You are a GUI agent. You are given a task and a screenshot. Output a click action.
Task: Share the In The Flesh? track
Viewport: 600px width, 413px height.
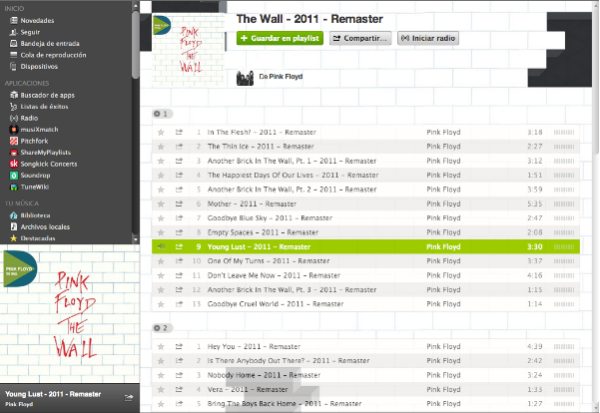click(x=179, y=132)
